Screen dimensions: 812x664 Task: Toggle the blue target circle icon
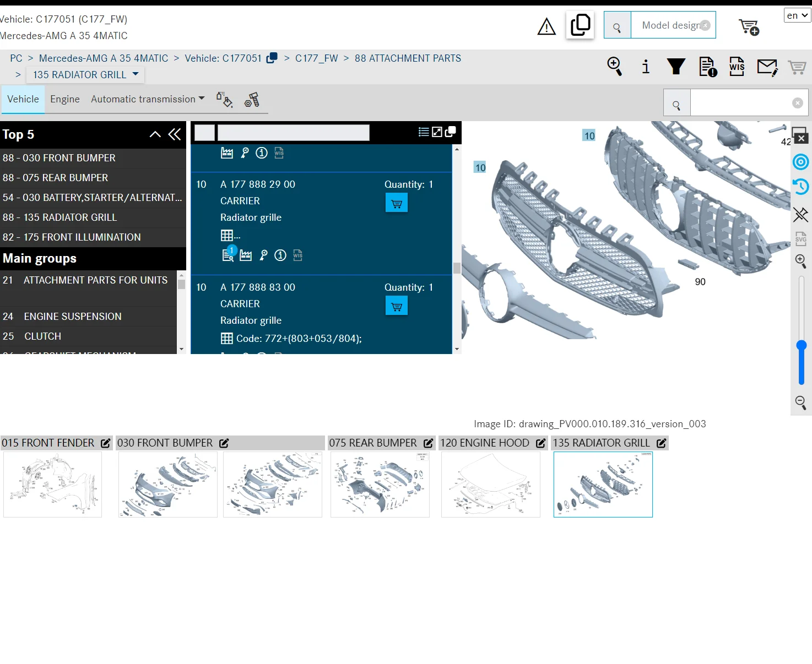point(800,162)
